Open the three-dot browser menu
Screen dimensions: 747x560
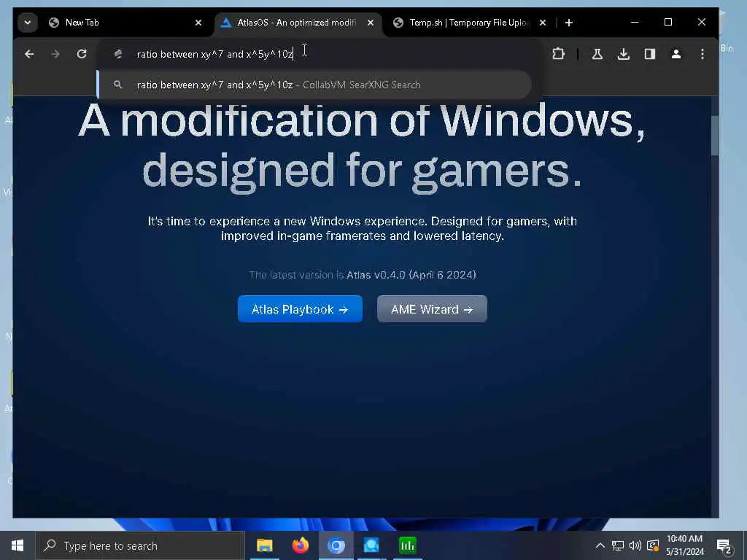[x=703, y=54]
